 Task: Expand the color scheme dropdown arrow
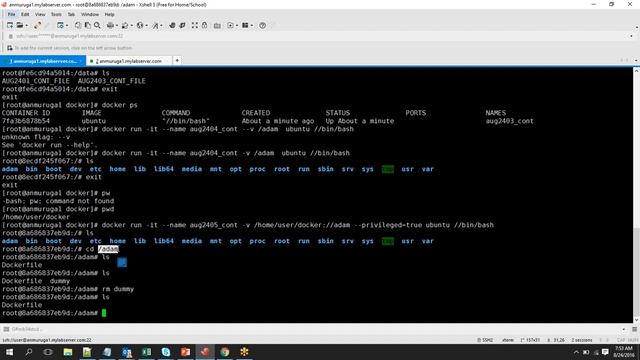pyautogui.click(x=131, y=25)
